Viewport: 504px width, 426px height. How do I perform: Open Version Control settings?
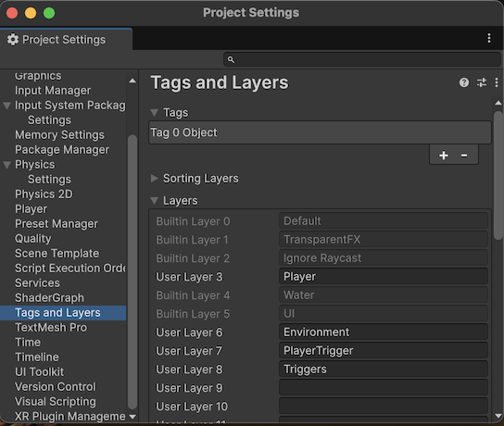[x=56, y=386]
